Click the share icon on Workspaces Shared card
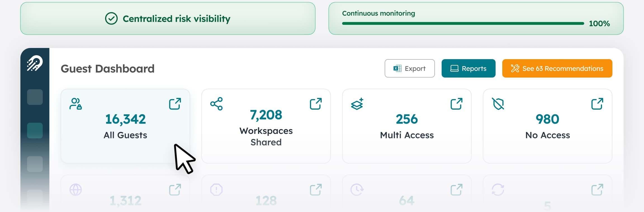Screen dimensions: 644x212 216,104
